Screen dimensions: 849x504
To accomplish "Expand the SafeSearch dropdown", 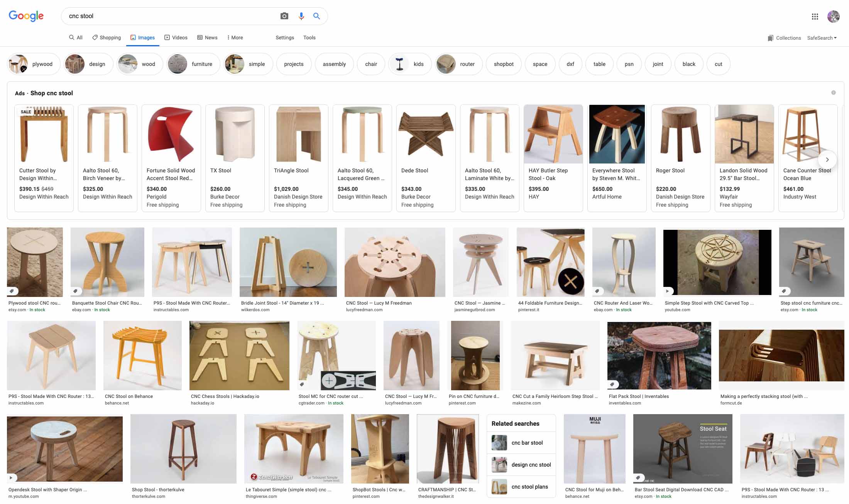I will pos(822,38).
